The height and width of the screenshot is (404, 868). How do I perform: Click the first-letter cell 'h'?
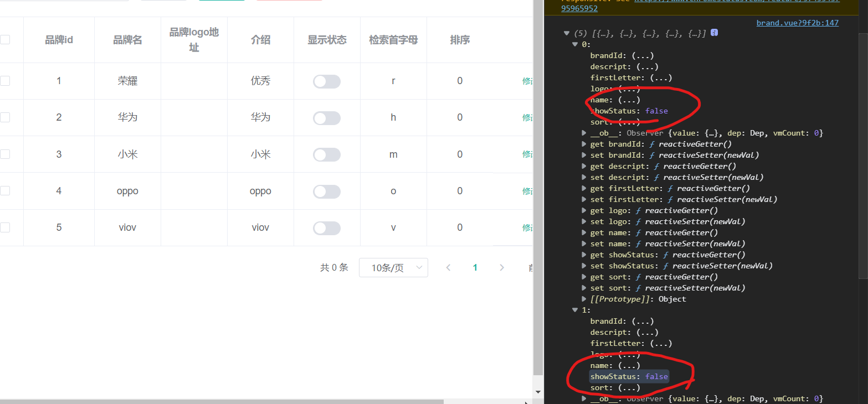[x=393, y=118]
